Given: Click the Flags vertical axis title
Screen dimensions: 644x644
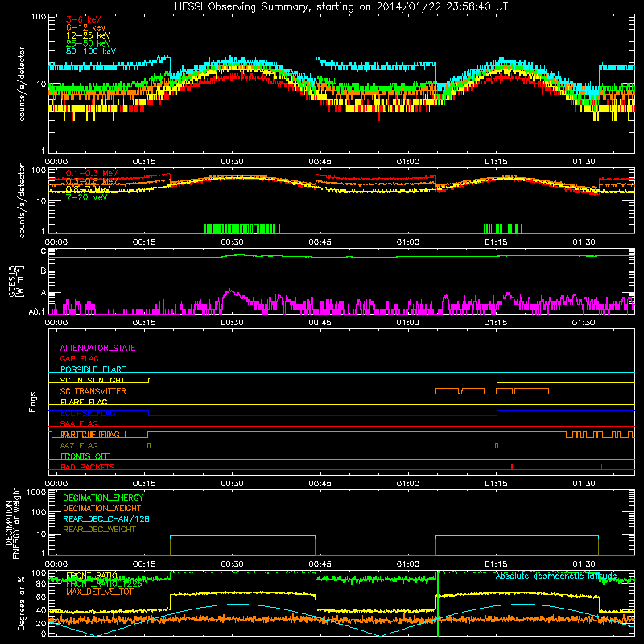Looking at the screenshot, I should 32,402.
